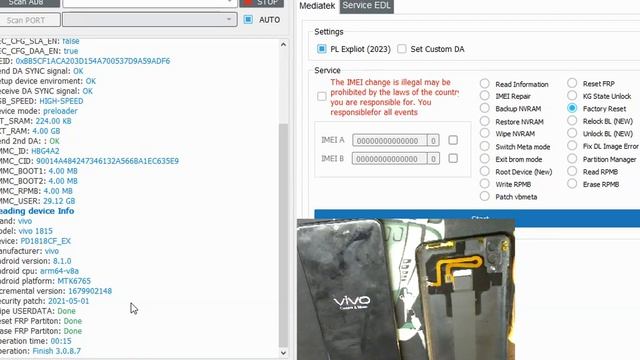Click log value '29.12 GB'
This screenshot has width=640, height=360.
tap(59, 201)
